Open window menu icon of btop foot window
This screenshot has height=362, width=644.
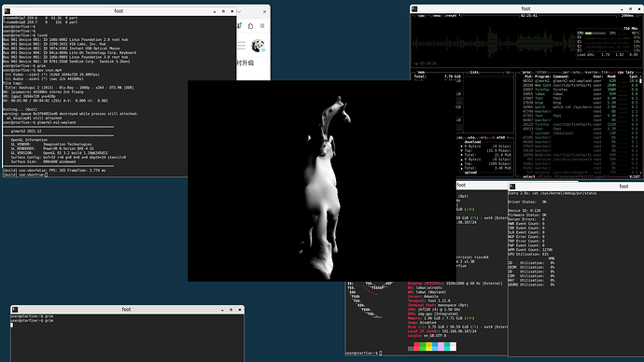pyautogui.click(x=414, y=8)
